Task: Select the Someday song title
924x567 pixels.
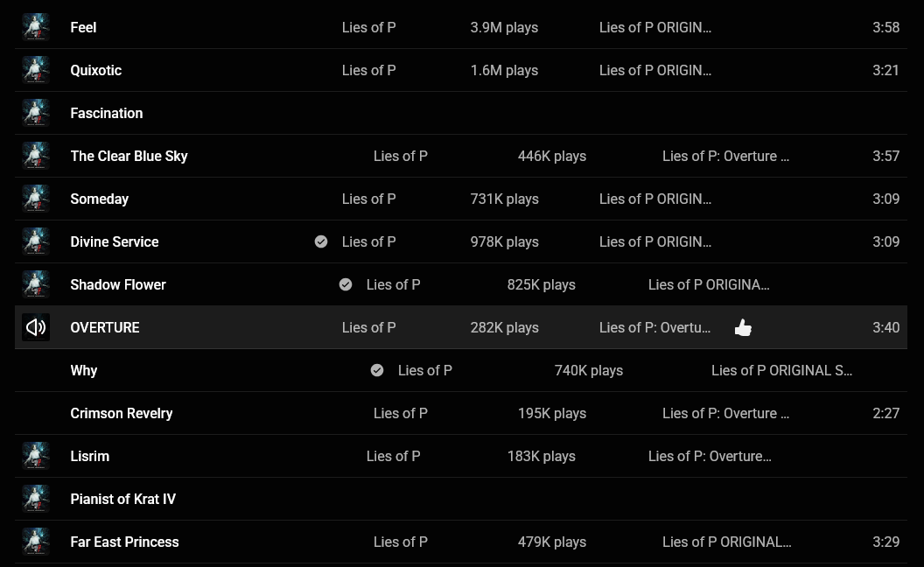Action: pyautogui.click(x=100, y=199)
